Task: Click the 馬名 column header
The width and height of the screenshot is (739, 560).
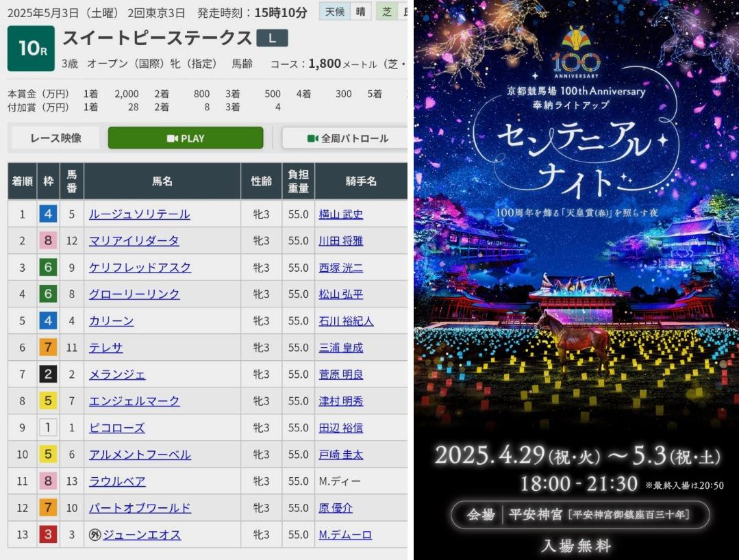Action: pyautogui.click(x=162, y=181)
